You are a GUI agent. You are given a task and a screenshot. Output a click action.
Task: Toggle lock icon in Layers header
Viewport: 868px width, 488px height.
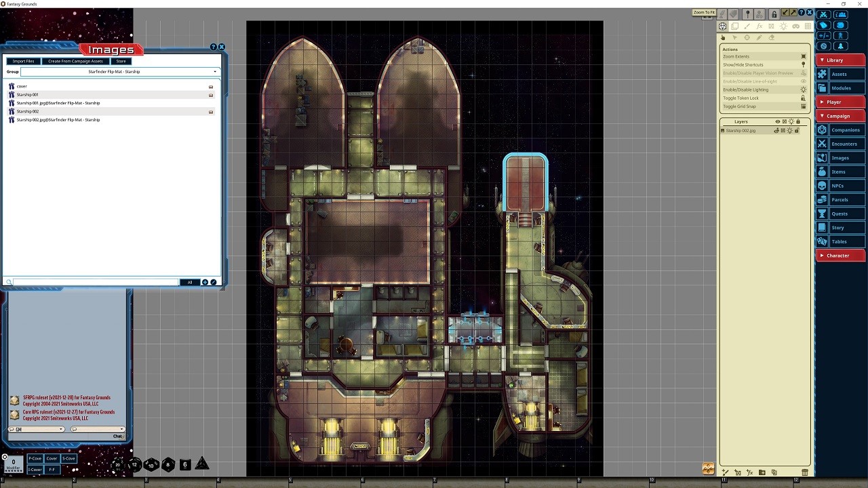(798, 121)
